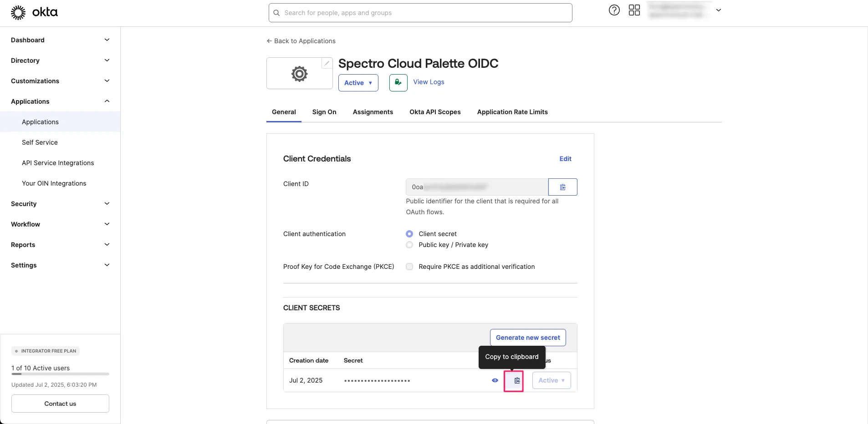Screen dimensions: 868x424
Task: Open the Okta API Scopes tab
Action: [434, 112]
